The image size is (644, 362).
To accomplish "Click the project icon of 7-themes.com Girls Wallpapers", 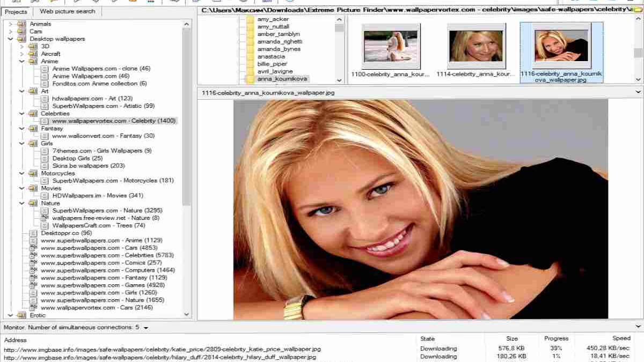I will (45, 151).
